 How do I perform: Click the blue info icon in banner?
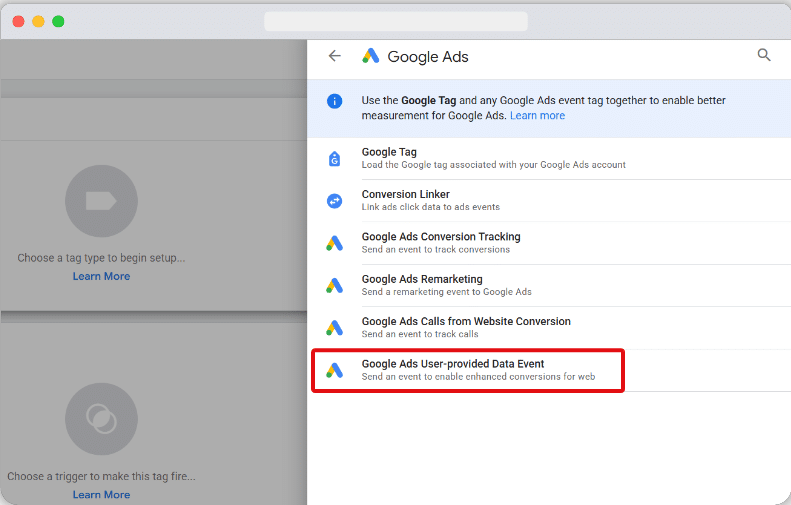pos(334,101)
